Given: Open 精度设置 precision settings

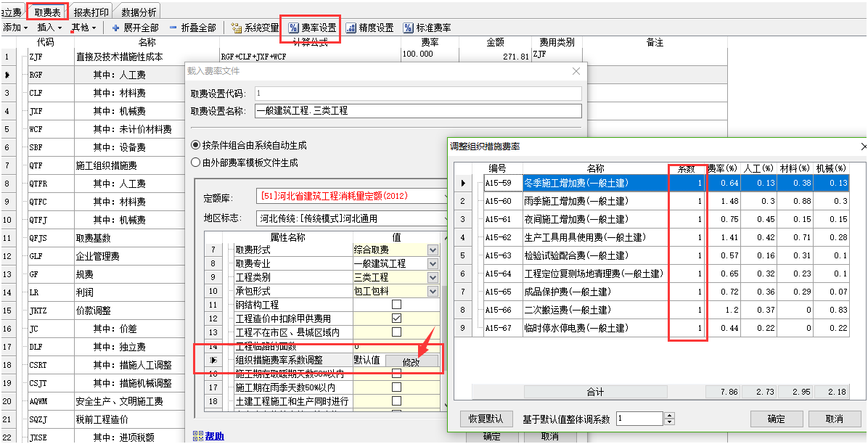Looking at the screenshot, I should pyautogui.click(x=369, y=28).
